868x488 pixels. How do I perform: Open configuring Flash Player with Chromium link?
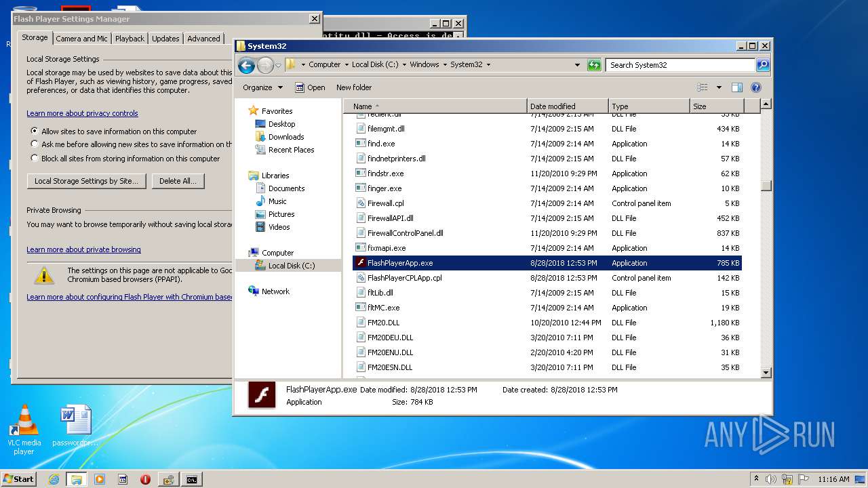130,297
